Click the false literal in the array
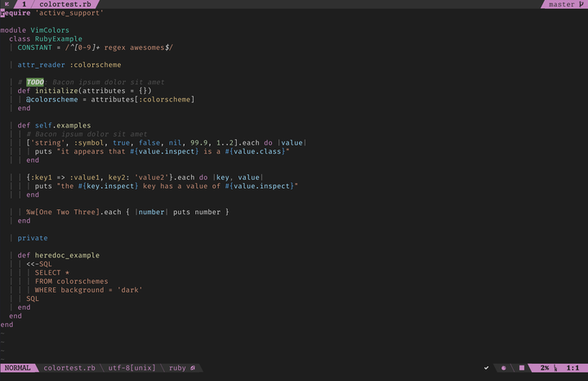 (149, 142)
